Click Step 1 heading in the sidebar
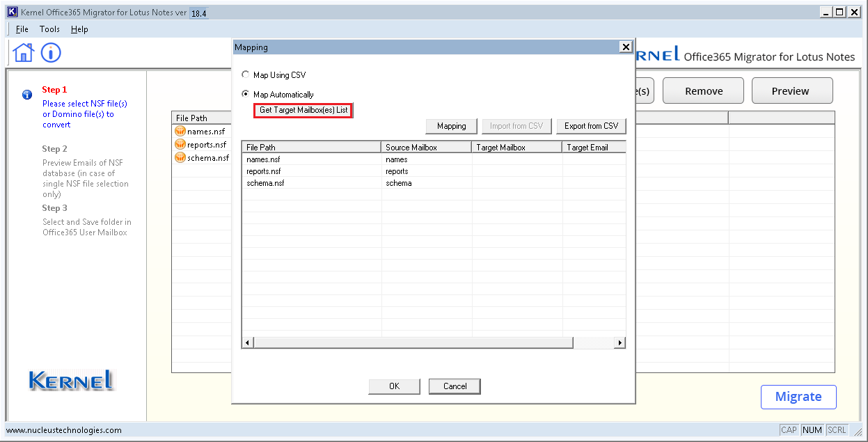The image size is (868, 442). [x=55, y=90]
